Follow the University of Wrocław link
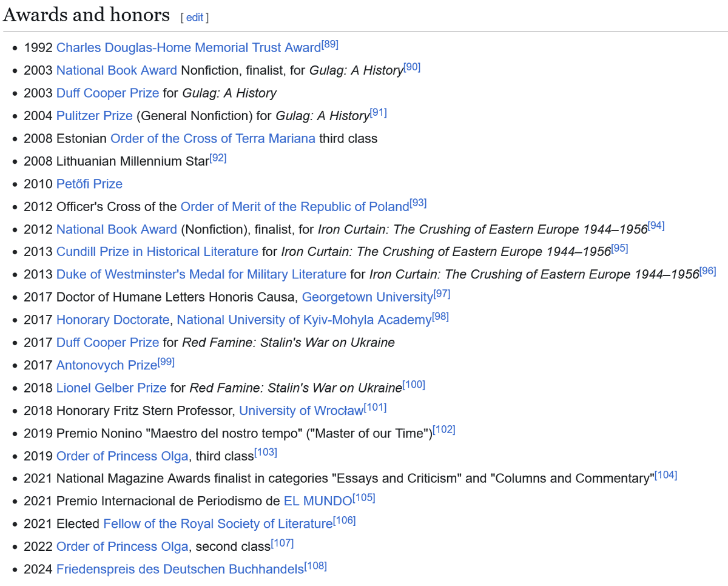The image size is (728, 586). coord(302,410)
